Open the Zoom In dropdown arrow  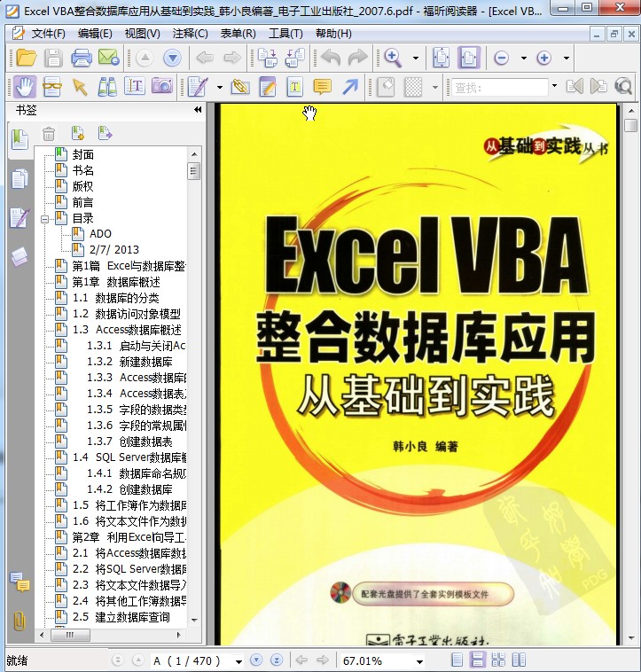click(x=566, y=58)
